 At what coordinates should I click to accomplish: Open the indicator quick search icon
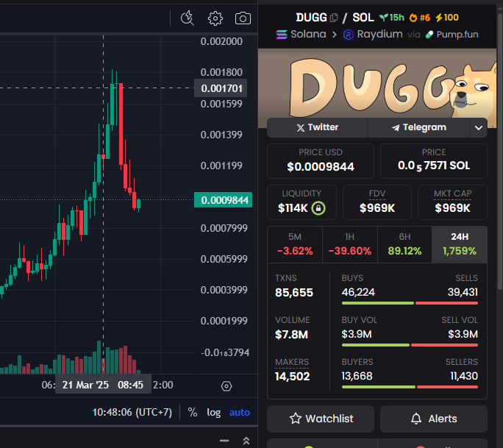tap(188, 18)
